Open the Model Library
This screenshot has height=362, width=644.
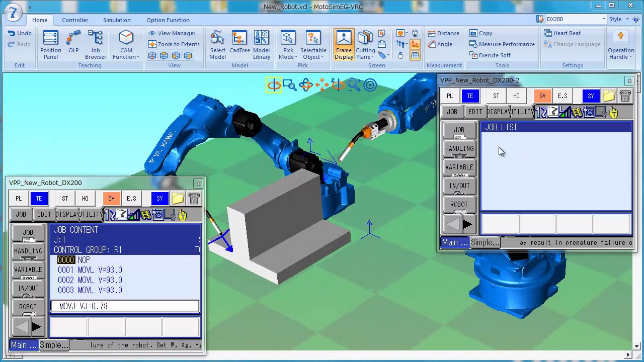click(x=261, y=45)
